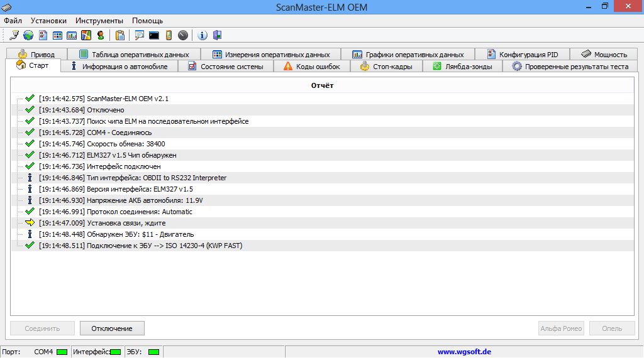Switch to the Коды ошибок tab
The image size is (644, 358).
[x=311, y=67]
